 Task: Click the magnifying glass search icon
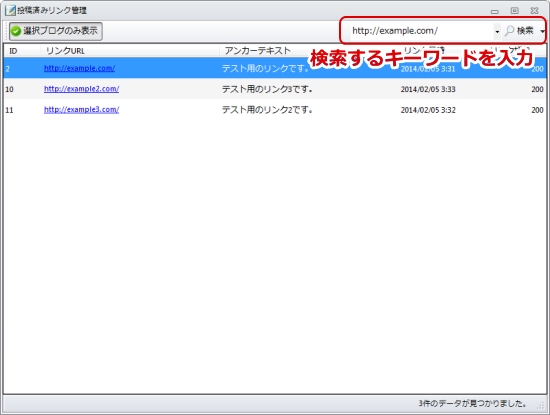(509, 31)
